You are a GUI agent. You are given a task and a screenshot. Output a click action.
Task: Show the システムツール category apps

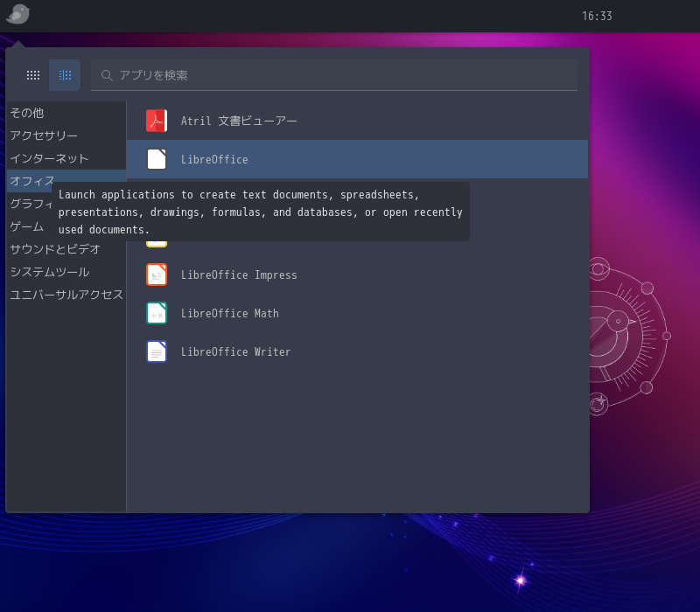49,272
